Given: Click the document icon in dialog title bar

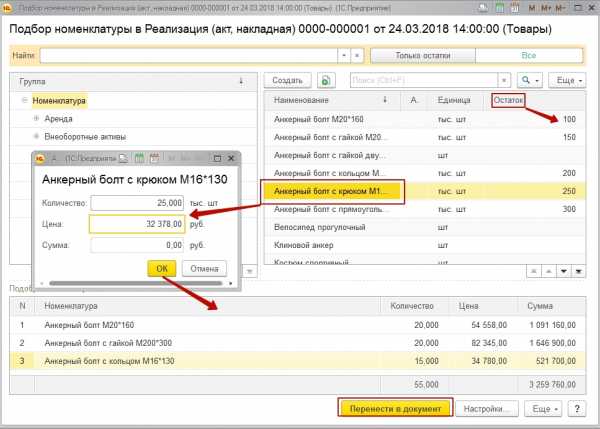Looking at the screenshot, I should point(123,158).
